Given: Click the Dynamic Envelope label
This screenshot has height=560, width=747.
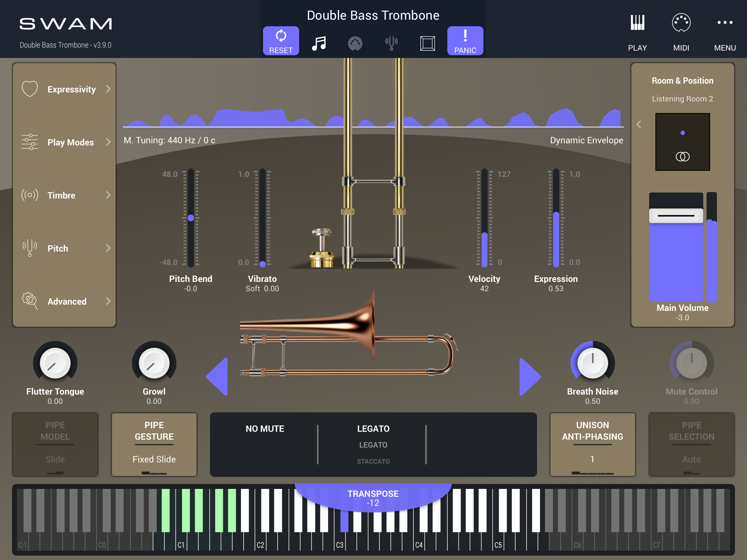Looking at the screenshot, I should click(x=586, y=140).
